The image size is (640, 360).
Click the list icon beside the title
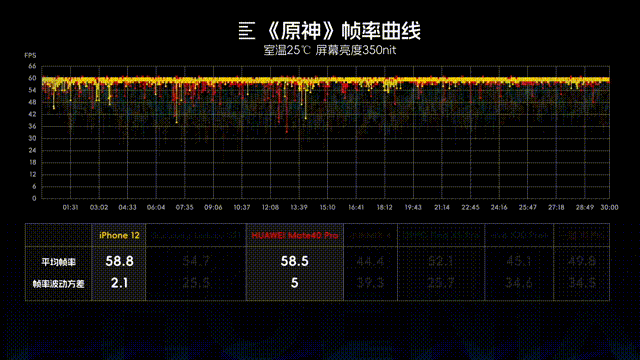247,31
